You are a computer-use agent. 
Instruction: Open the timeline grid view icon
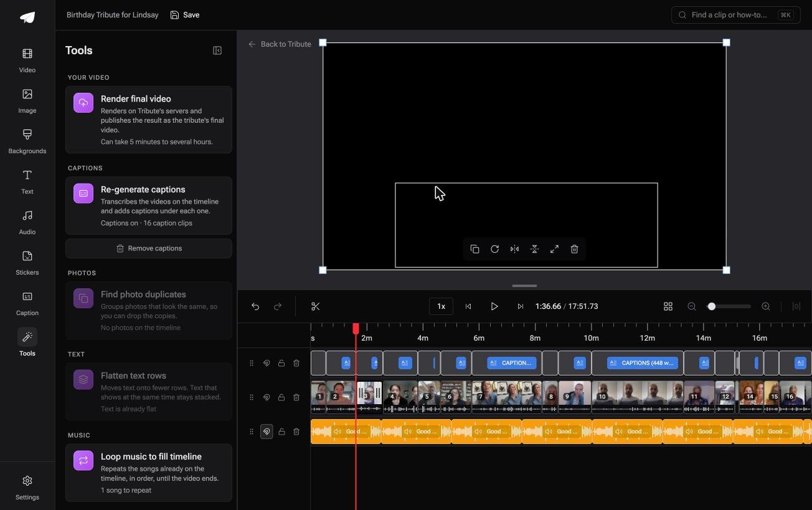(668, 306)
